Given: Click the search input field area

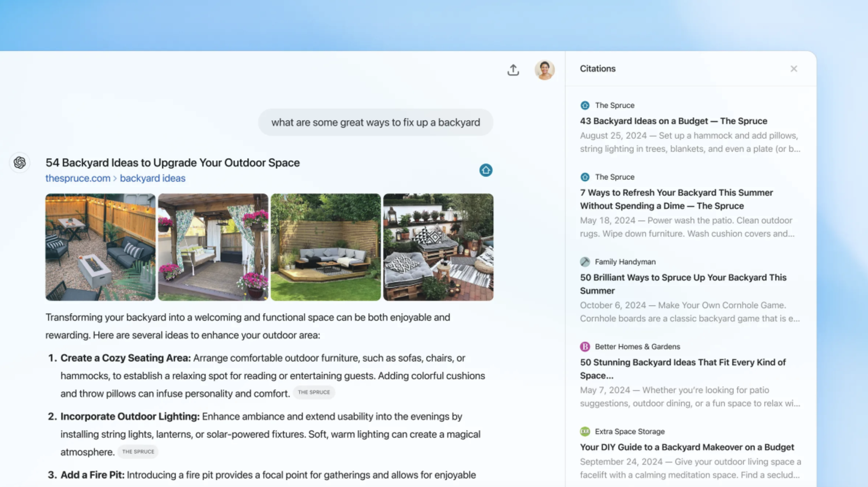Looking at the screenshot, I should click(375, 122).
